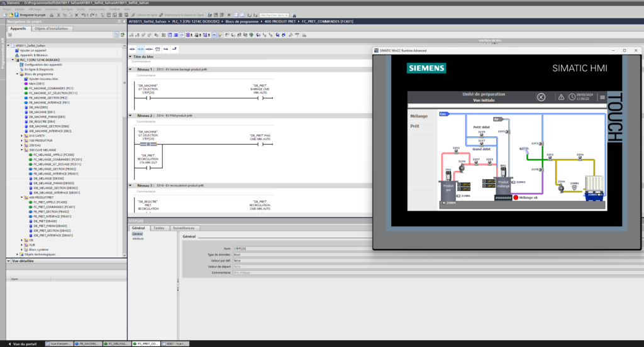
Task: Click the cut scissors icon
Action: [x=58, y=15]
